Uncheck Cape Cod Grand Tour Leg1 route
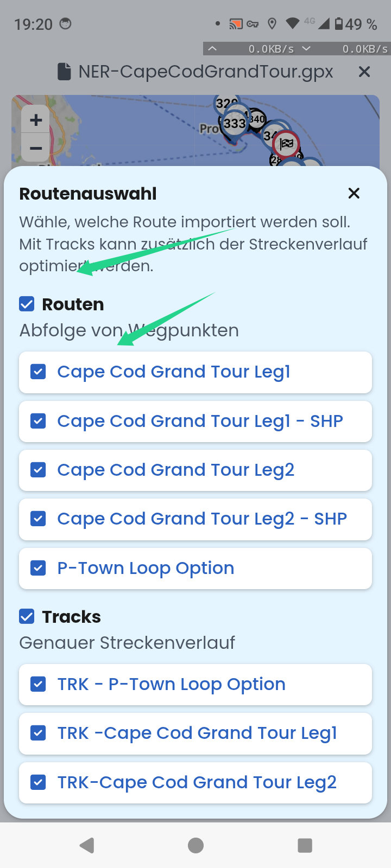Image resolution: width=391 pixels, height=868 pixels. [x=195, y=372]
